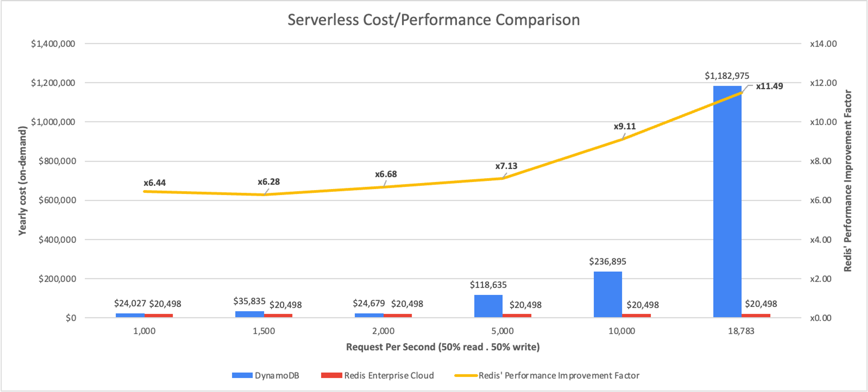Click the x9.11 line data label
868x392 pixels.
coord(624,126)
